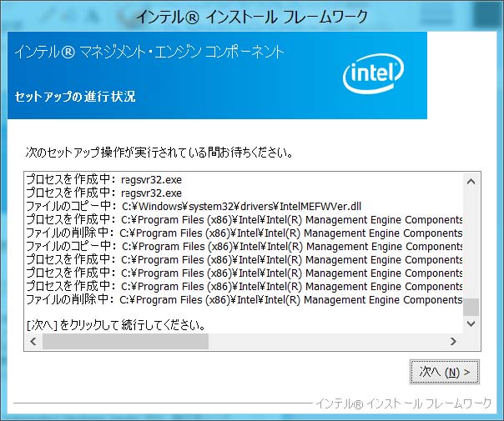Click the セットアップの進行状況 heading
The image size is (504, 421).
point(75,97)
